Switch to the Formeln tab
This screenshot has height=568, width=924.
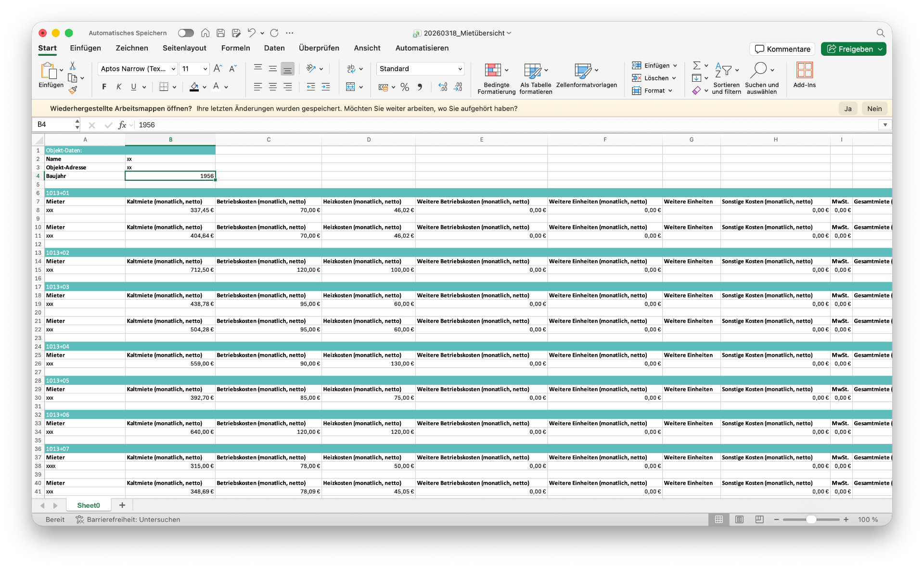(x=236, y=48)
